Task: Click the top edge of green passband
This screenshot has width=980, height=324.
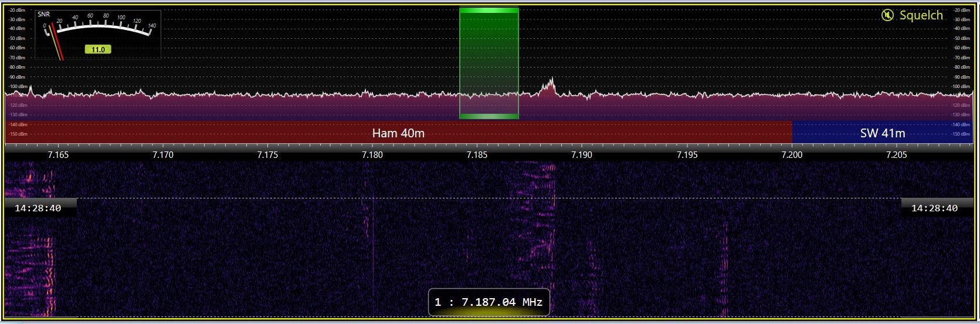Action: pyautogui.click(x=489, y=10)
